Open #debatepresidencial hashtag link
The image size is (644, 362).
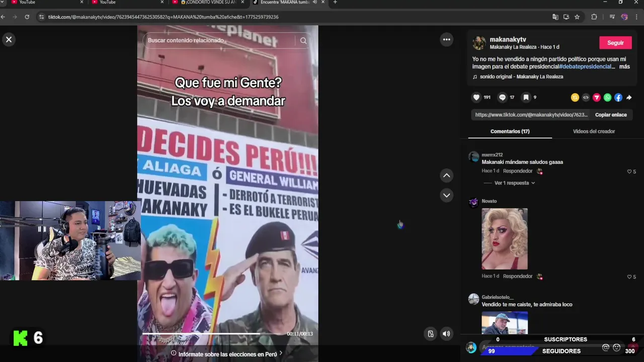click(585, 66)
